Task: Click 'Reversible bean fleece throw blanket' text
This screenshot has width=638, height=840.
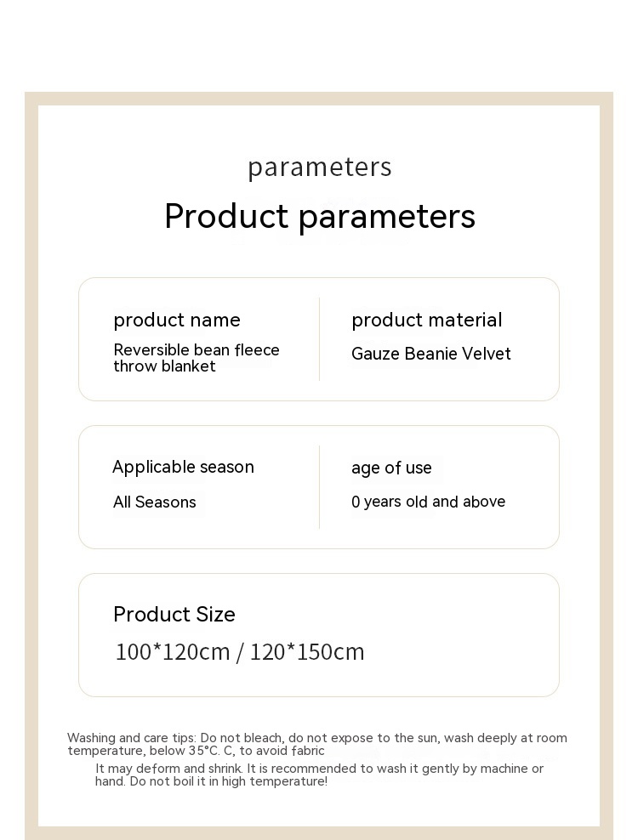Action: (196, 358)
